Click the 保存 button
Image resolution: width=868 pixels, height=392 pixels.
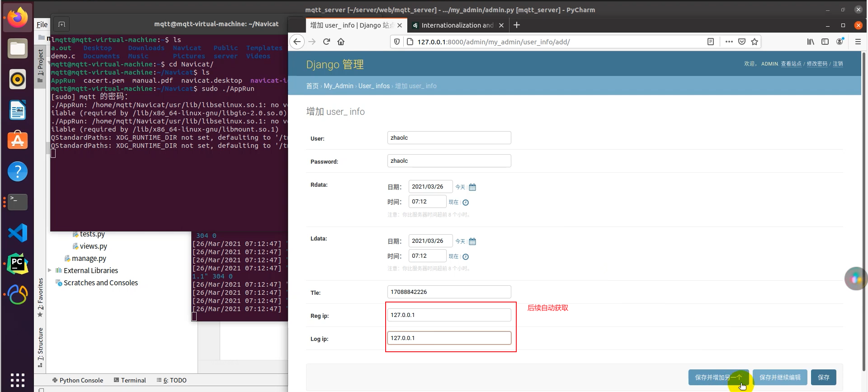(x=824, y=377)
